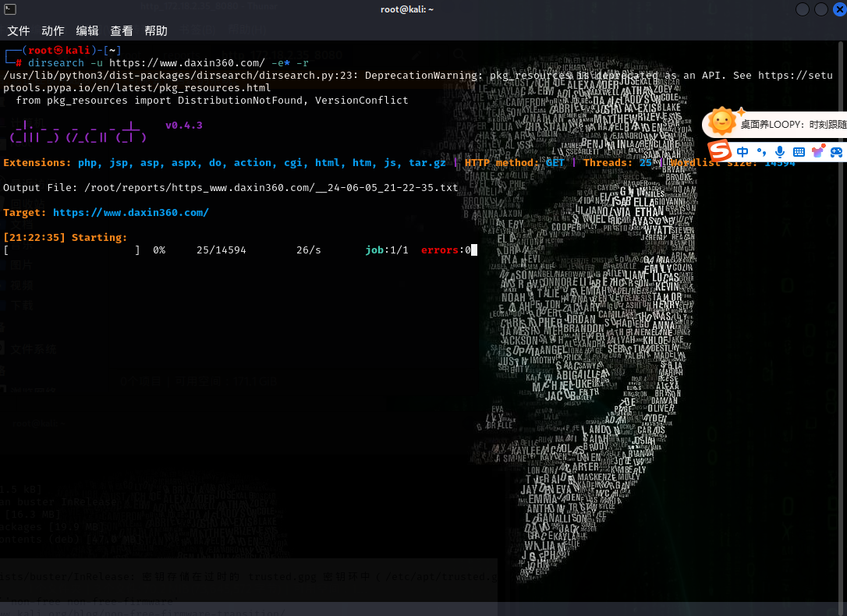Open the skin shirt icon on the Sogou bar

(x=818, y=151)
